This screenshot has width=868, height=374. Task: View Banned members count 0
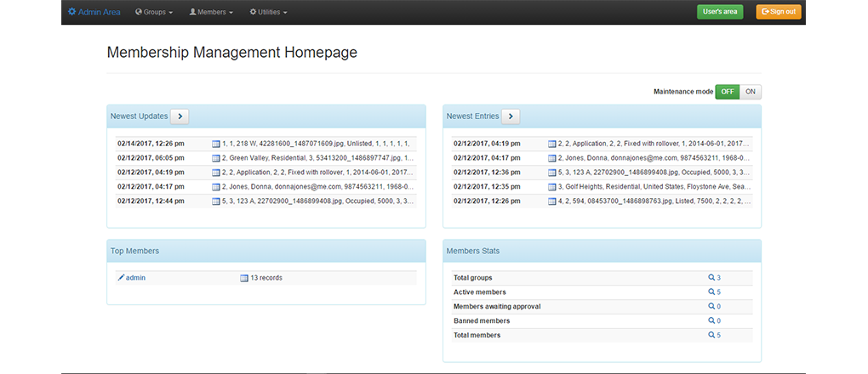(714, 321)
